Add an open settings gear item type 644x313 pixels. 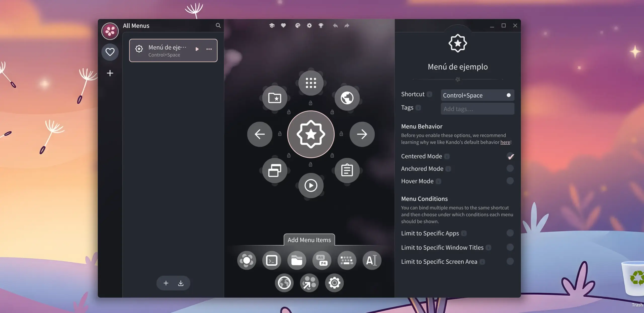(x=334, y=283)
